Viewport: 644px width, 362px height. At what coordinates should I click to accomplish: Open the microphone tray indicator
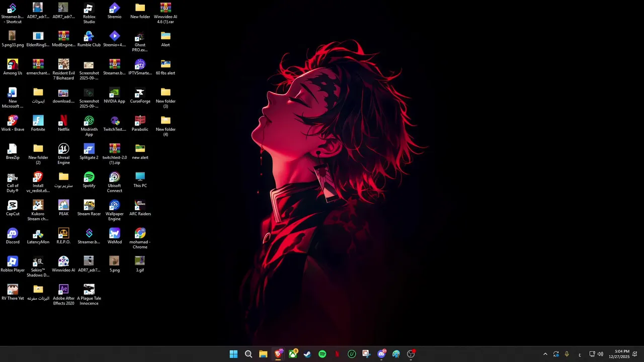click(x=567, y=354)
